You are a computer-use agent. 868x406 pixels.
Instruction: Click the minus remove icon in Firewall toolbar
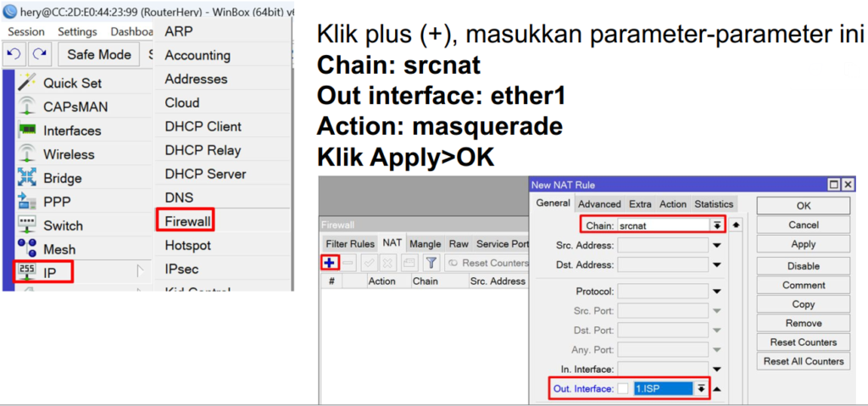[x=348, y=263]
